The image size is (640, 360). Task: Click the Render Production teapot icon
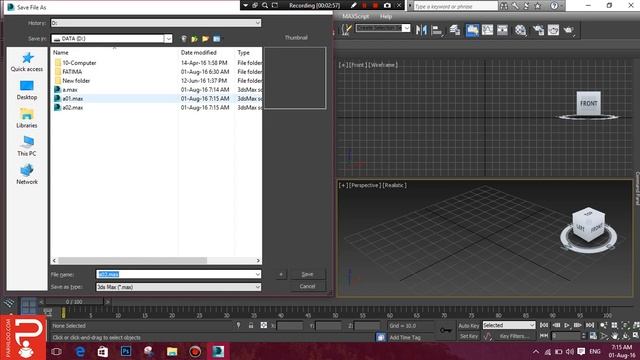[569, 30]
